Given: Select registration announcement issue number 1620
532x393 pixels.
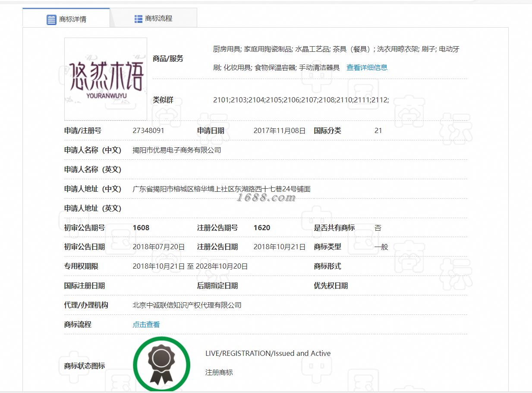Looking at the screenshot, I should pos(262,228).
